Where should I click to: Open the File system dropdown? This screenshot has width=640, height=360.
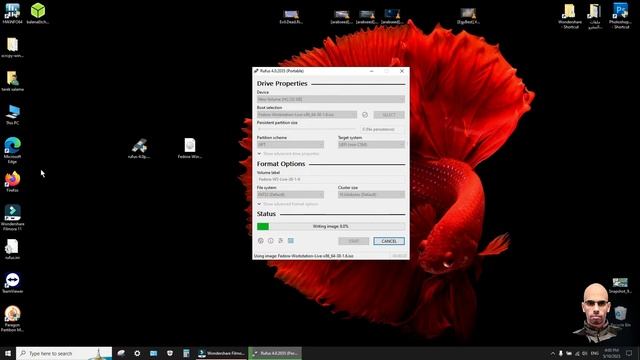[290, 195]
